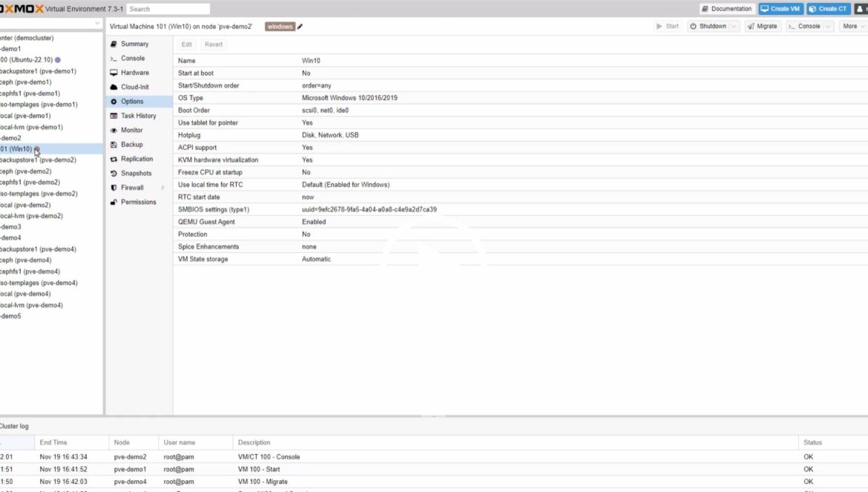Image resolution: width=868 pixels, height=492 pixels.
Task: Select the Options gear icon
Action: 114,101
